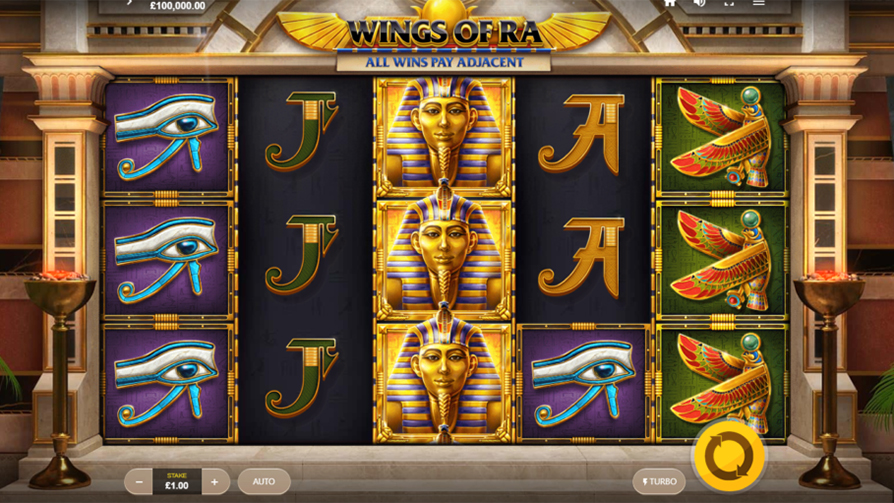
Task: Click the Wings of Ra logo
Action: click(x=444, y=29)
